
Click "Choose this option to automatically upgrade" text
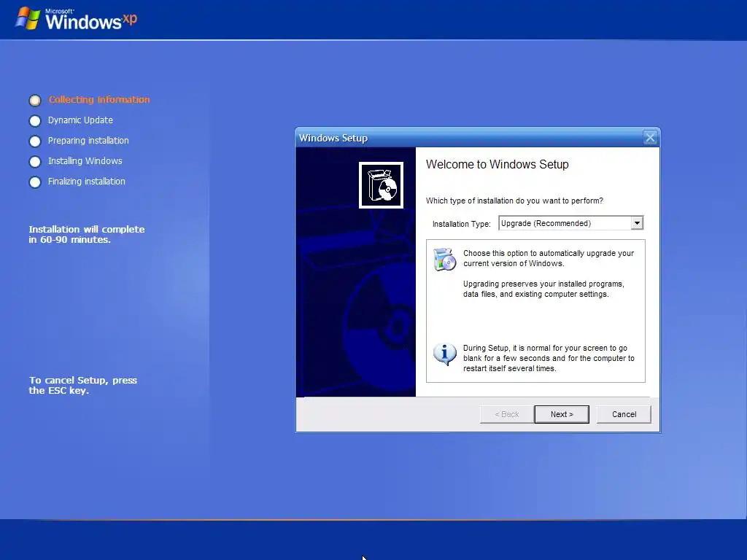tap(549, 258)
